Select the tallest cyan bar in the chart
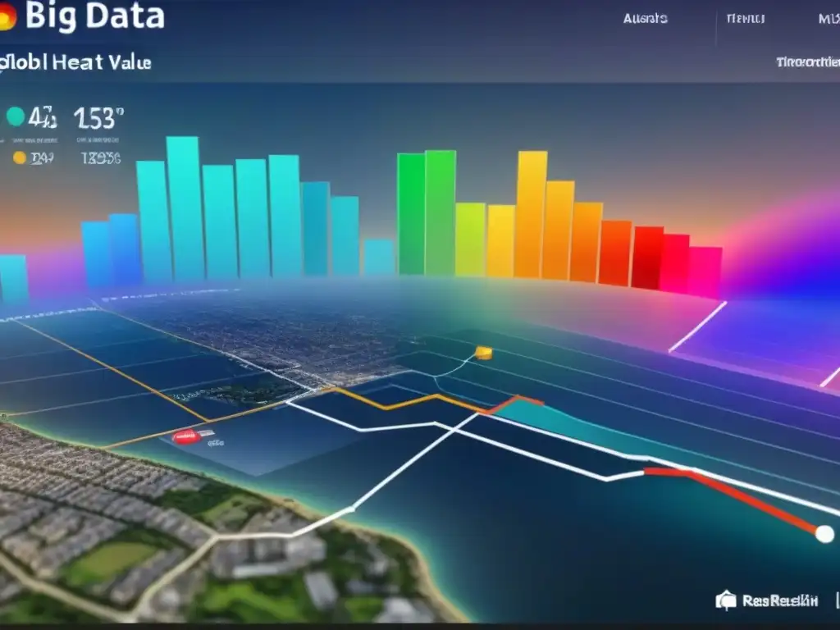The width and height of the screenshot is (840, 630). pyautogui.click(x=182, y=209)
